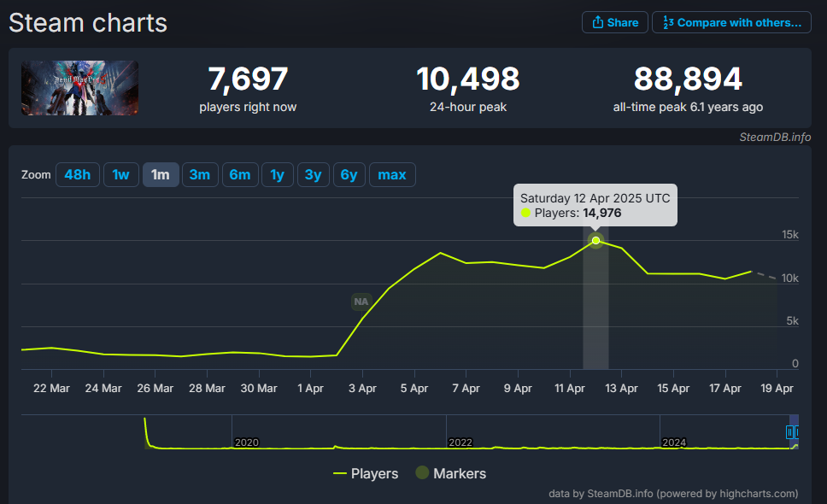Click the Players legend line symbol
The image size is (827, 504).
[x=340, y=473]
